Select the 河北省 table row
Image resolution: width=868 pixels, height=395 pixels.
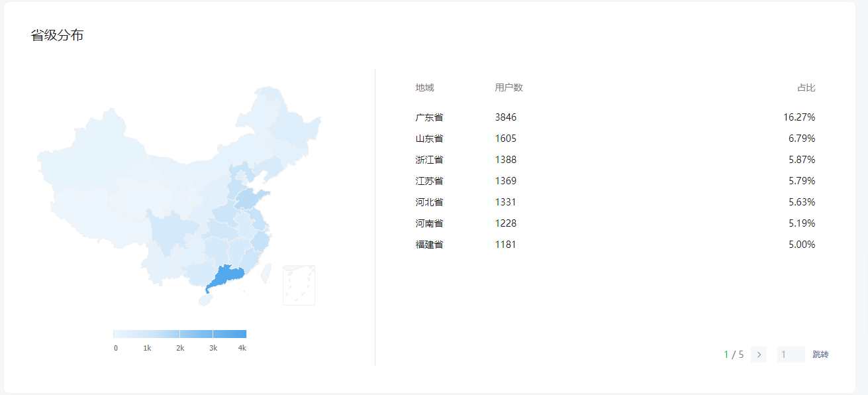615,202
